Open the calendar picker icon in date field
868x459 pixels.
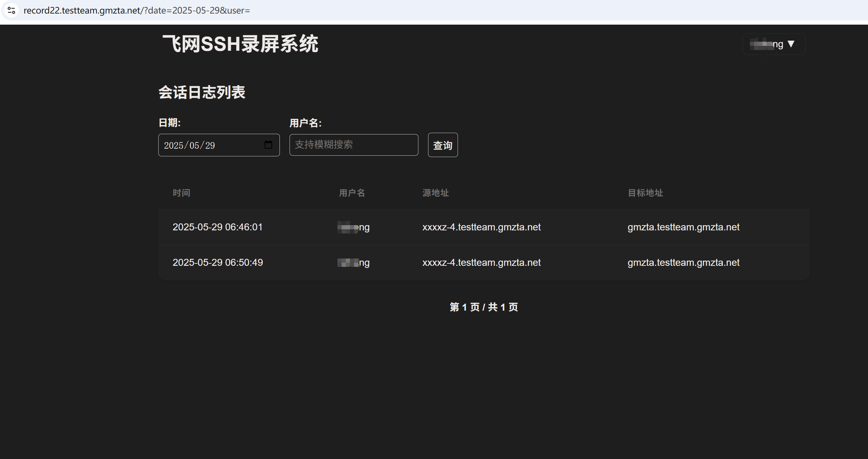coord(268,145)
